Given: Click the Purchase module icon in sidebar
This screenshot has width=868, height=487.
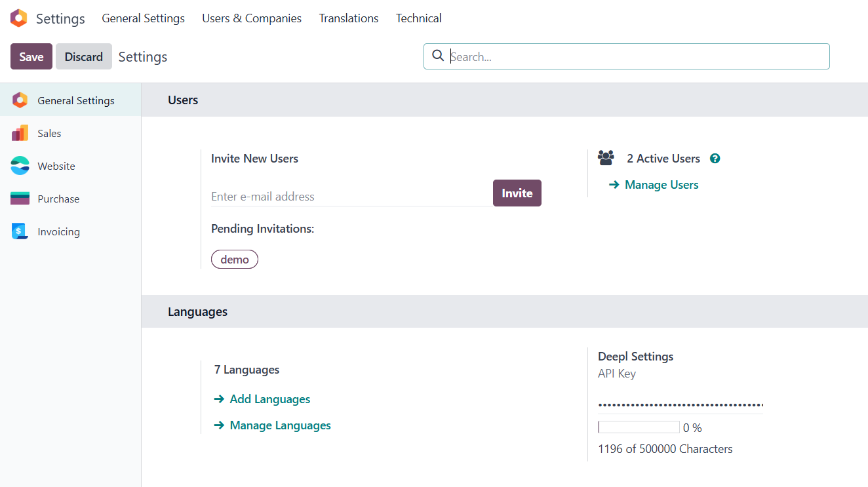Looking at the screenshot, I should coord(20,199).
